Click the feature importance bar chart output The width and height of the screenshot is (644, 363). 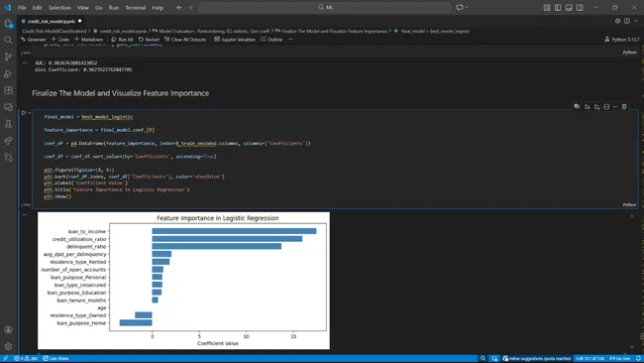183,281
